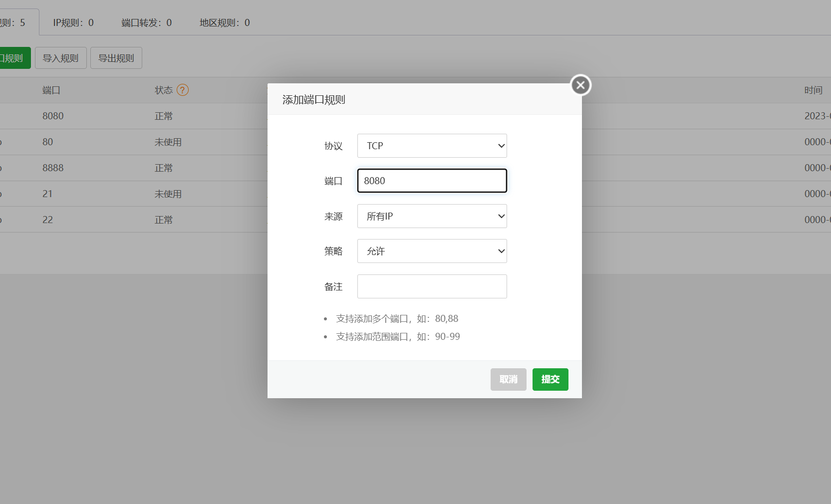Screen dimensions: 831x504
Task: Cancel with the 取消 button
Action: [509, 379]
